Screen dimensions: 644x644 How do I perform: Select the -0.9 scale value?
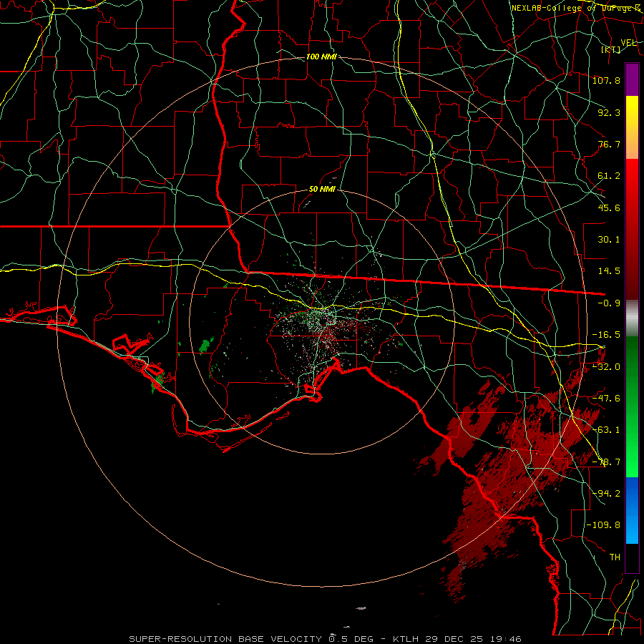tap(609, 303)
